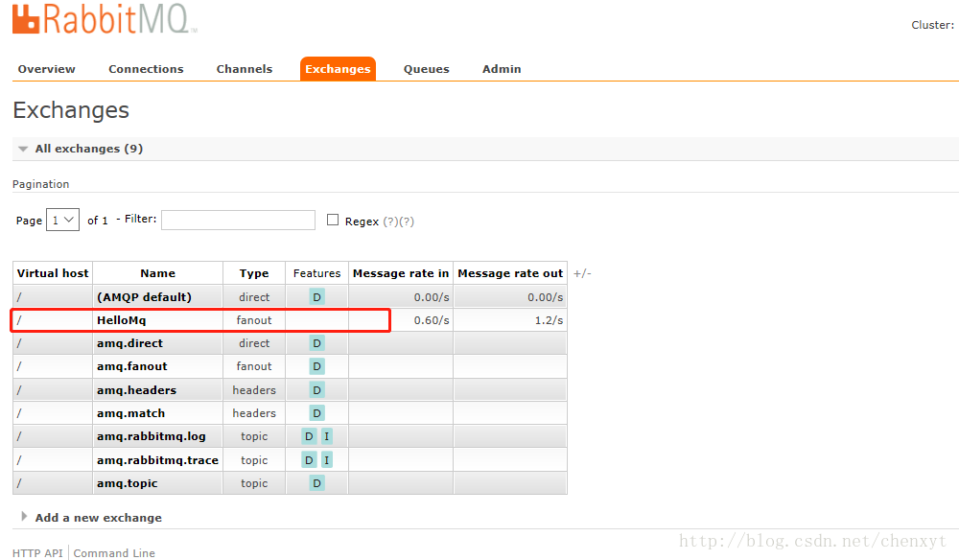Open the amq.rabbitmq.trace exchange

click(x=157, y=460)
